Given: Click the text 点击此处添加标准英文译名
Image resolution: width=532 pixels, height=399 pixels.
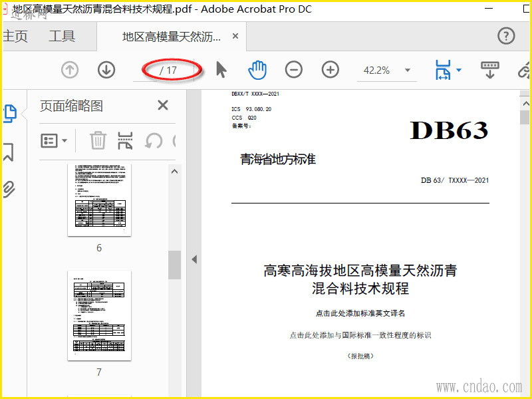Looking at the screenshot, I should 360,313.
